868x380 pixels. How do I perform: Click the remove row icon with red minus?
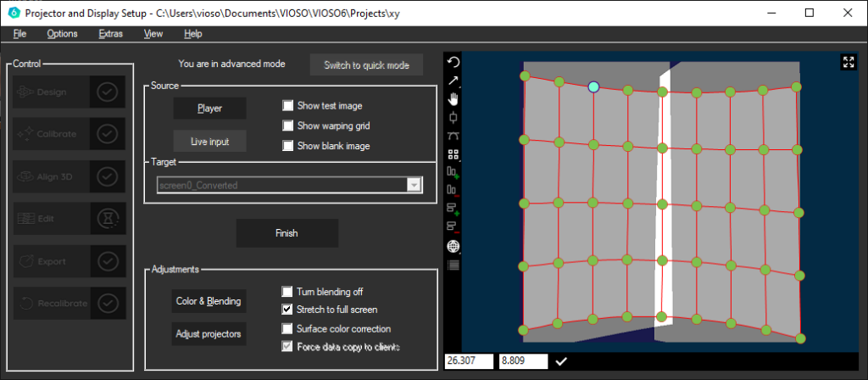453,227
